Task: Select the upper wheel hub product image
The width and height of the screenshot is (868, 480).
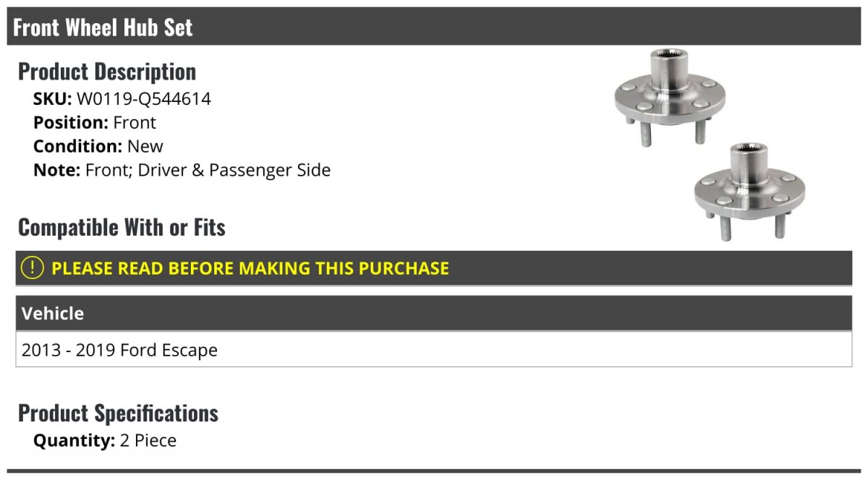Action: tap(670, 98)
